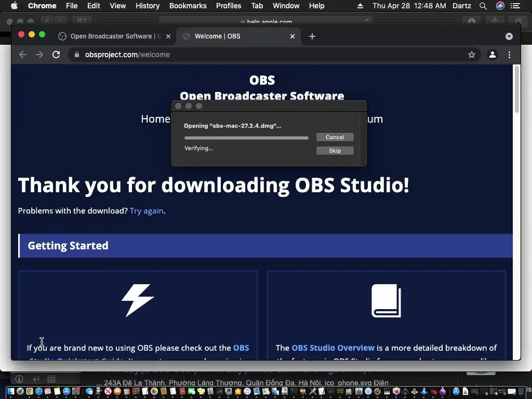Open the Apple menu
The height and width of the screenshot is (399, 532).
[x=14, y=6]
